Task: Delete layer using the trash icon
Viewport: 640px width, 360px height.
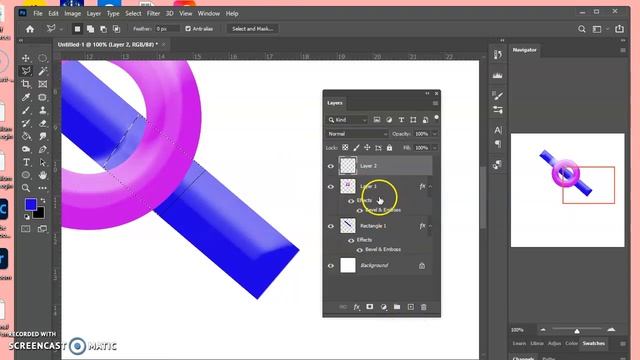Action: pos(424,307)
